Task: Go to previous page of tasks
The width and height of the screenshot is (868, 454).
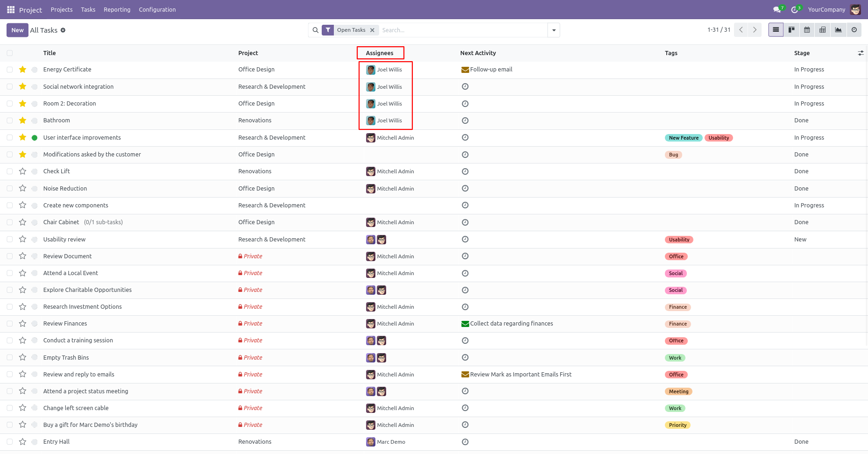Action: tap(741, 30)
